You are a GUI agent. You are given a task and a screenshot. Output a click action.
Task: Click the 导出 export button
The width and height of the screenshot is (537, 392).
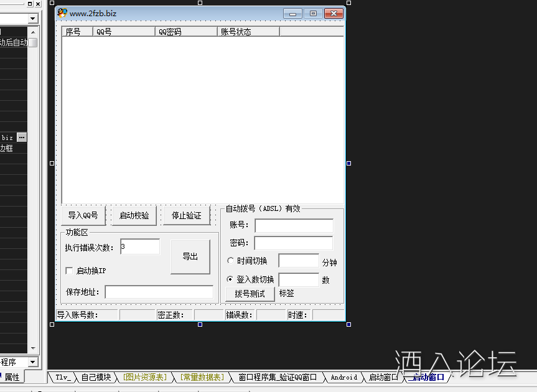[x=190, y=256]
